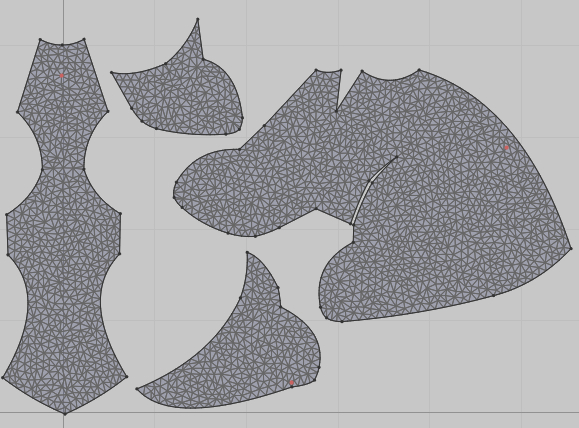
Task: Click the left tip vertex of the horn-shaped piece
Action: coord(112,73)
